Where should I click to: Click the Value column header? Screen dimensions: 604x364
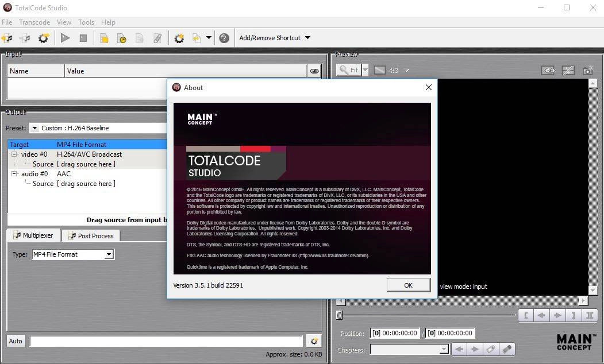pyautogui.click(x=186, y=71)
